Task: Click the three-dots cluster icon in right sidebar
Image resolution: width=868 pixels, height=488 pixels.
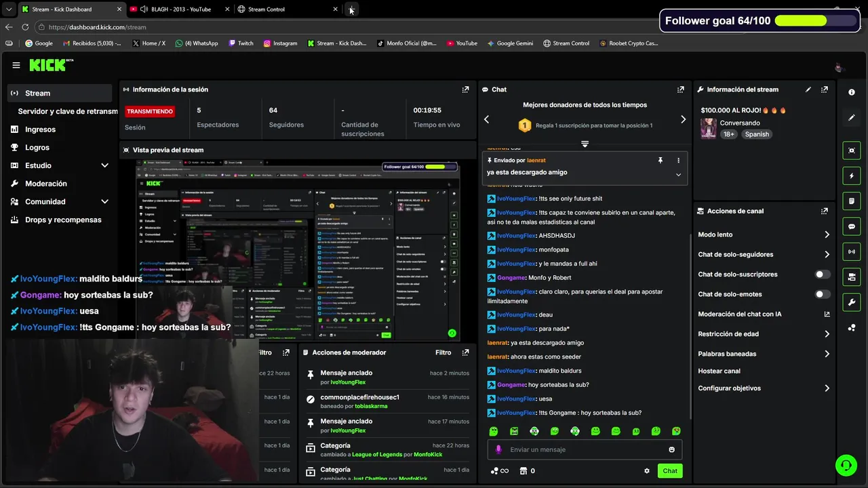Action: pos(852,328)
